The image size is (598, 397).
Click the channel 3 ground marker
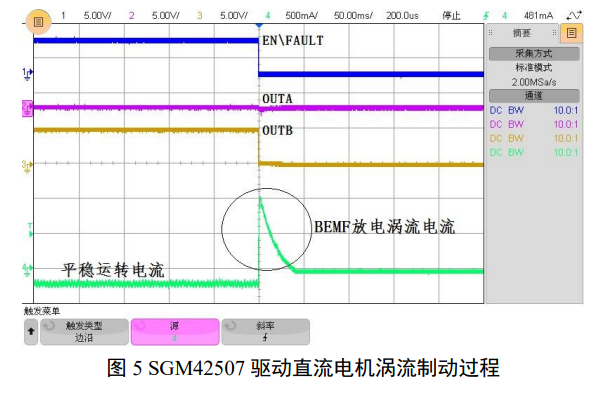pos(27,166)
